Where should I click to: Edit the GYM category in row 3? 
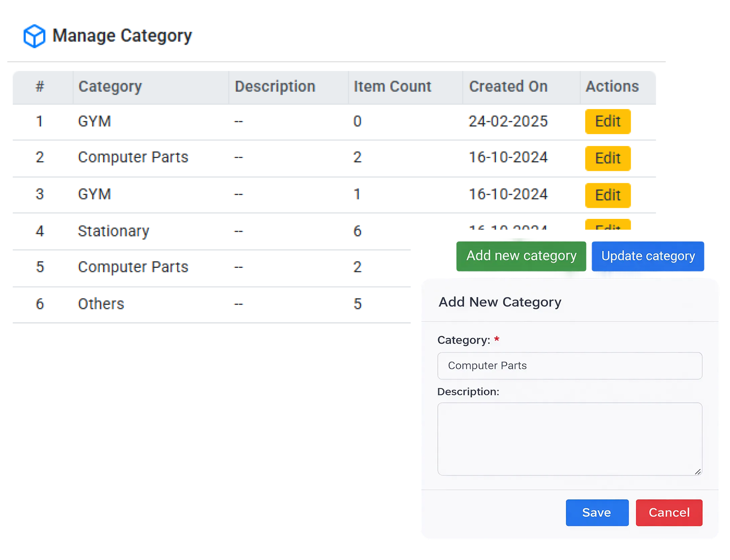[608, 195]
